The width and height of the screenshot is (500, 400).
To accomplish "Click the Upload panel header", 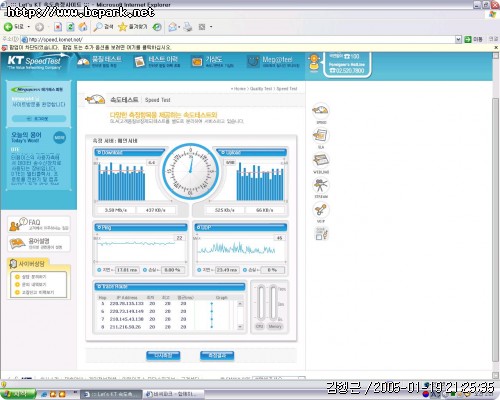I will tap(252, 152).
